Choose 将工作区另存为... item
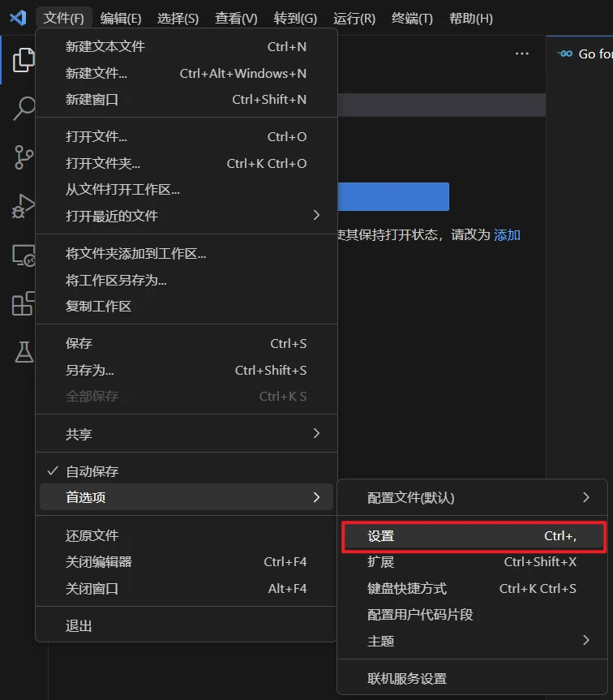The image size is (613, 700). 186,280
